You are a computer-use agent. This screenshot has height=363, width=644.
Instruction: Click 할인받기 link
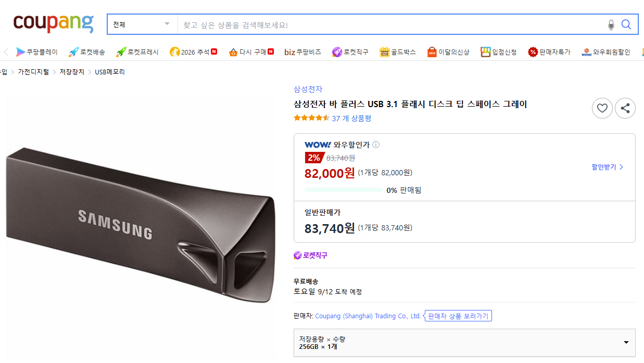coord(607,167)
